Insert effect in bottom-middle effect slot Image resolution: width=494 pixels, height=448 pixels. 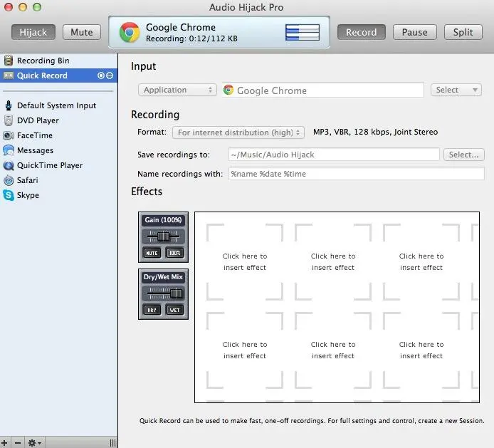(333, 350)
